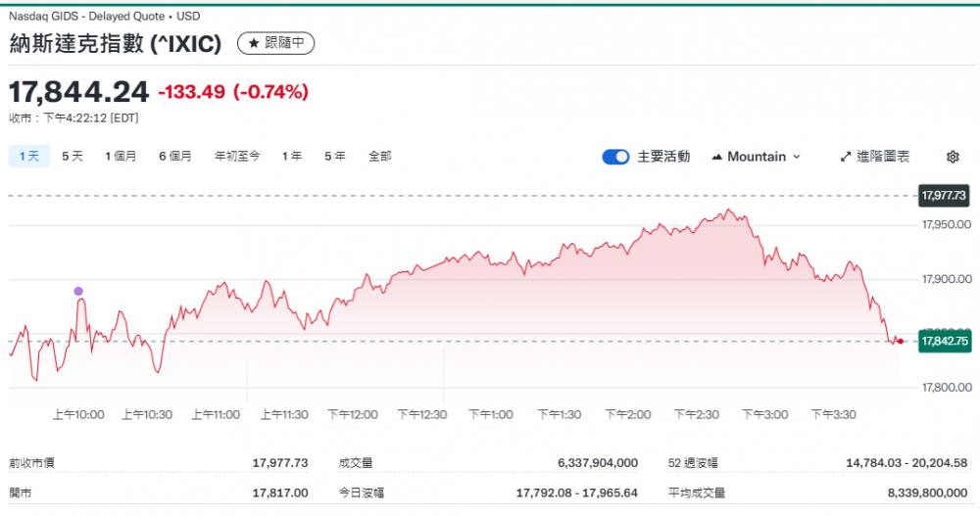Click the green 17,842.75 current price tag

click(944, 342)
